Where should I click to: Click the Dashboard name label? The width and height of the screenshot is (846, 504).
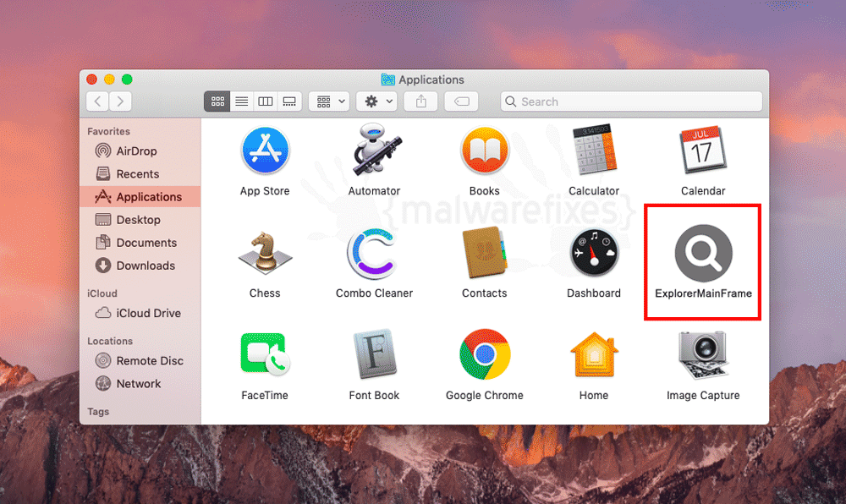point(594,293)
